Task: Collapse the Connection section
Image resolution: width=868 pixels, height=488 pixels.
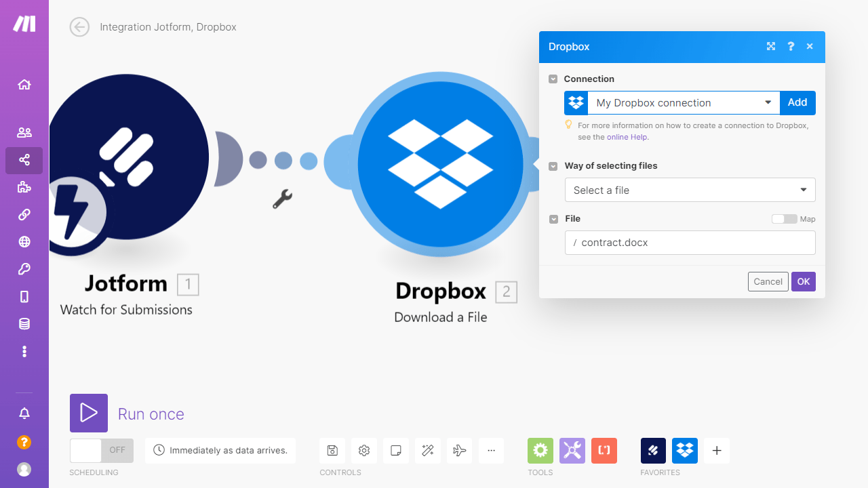Action: click(x=553, y=79)
